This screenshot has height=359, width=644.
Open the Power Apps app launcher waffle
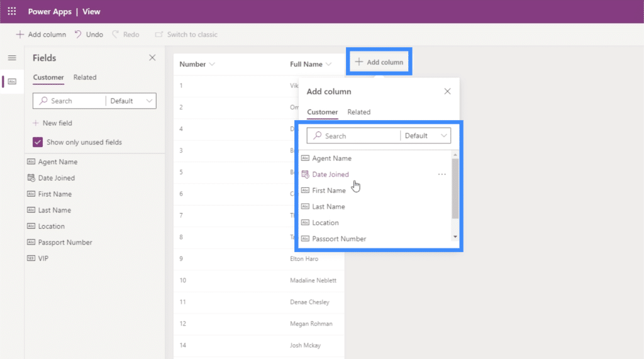(x=12, y=11)
